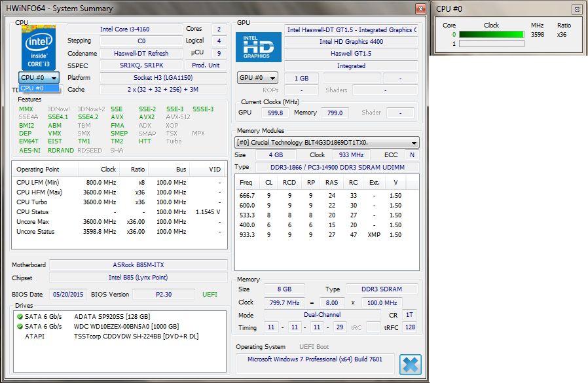Click the Intel HD Graphics 4400 field

pos(351,42)
